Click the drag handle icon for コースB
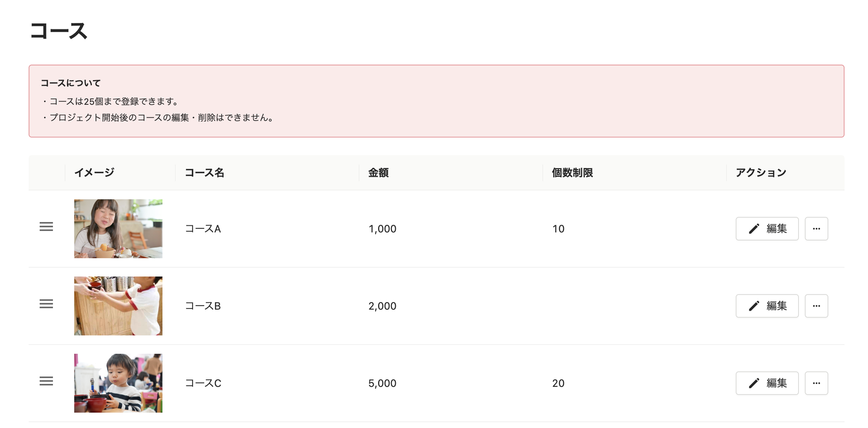The height and width of the screenshot is (428, 868). [46, 304]
